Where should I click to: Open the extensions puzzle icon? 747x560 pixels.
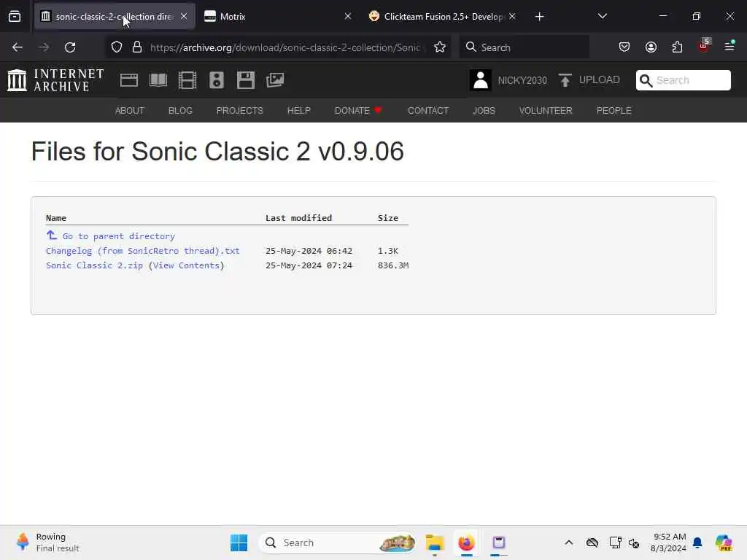tap(677, 47)
